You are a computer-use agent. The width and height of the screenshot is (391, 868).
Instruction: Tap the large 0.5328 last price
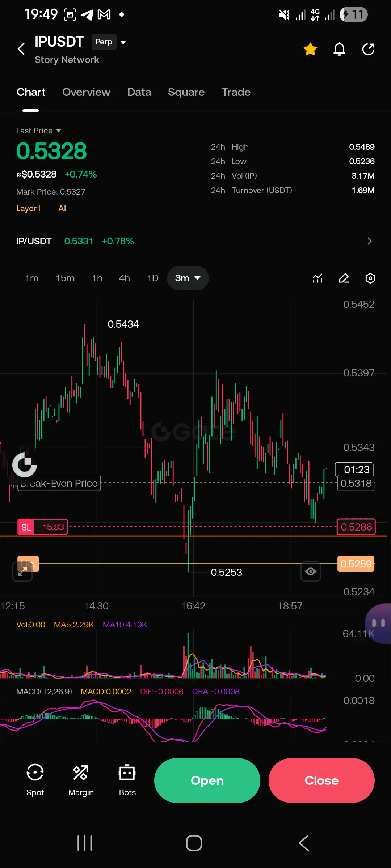[51, 151]
